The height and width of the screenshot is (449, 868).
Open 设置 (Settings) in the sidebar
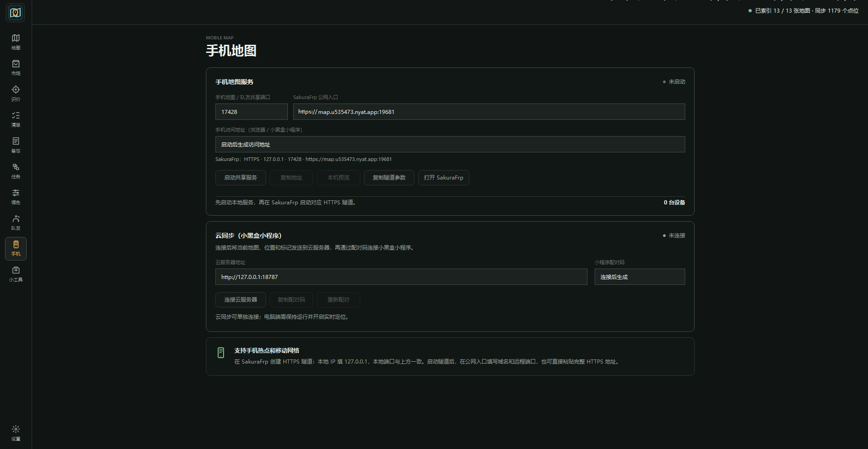pos(16,433)
